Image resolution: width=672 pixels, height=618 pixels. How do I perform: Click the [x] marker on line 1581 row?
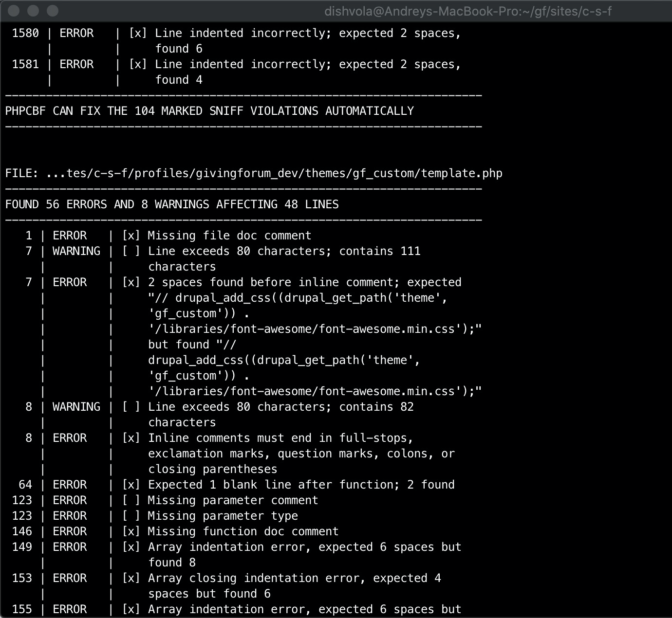click(x=138, y=64)
